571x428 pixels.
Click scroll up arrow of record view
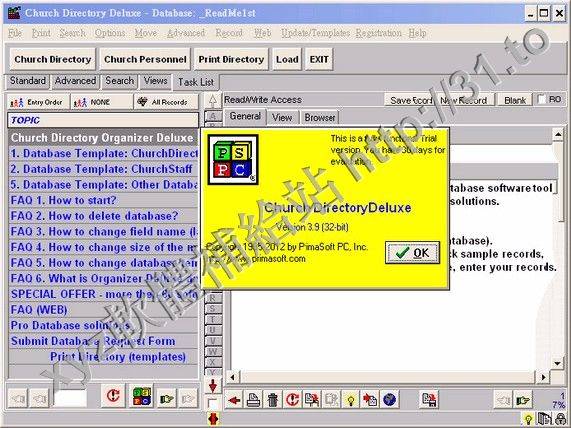click(558, 135)
